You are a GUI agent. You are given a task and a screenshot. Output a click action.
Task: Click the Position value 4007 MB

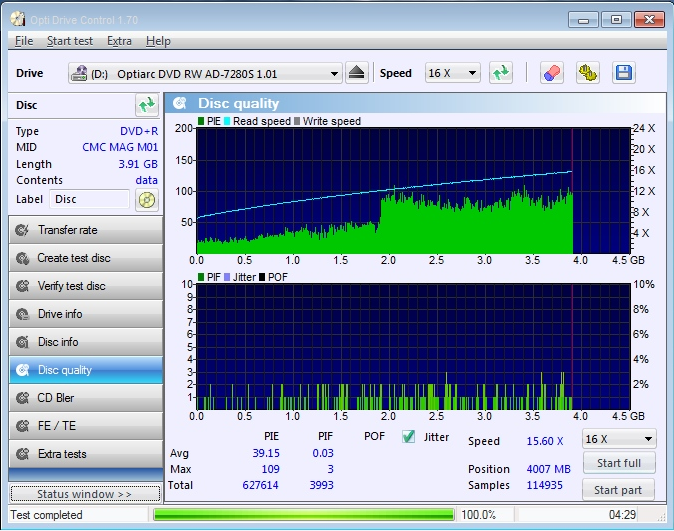(x=548, y=469)
